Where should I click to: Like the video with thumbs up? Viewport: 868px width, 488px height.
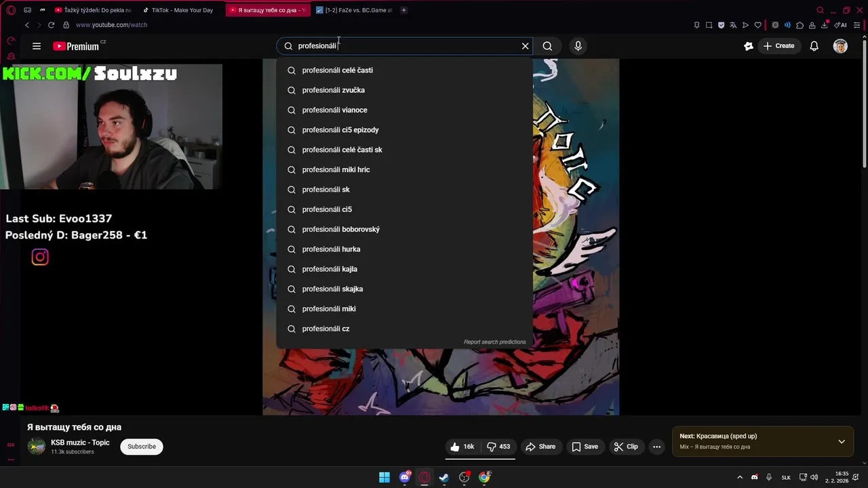tap(462, 447)
